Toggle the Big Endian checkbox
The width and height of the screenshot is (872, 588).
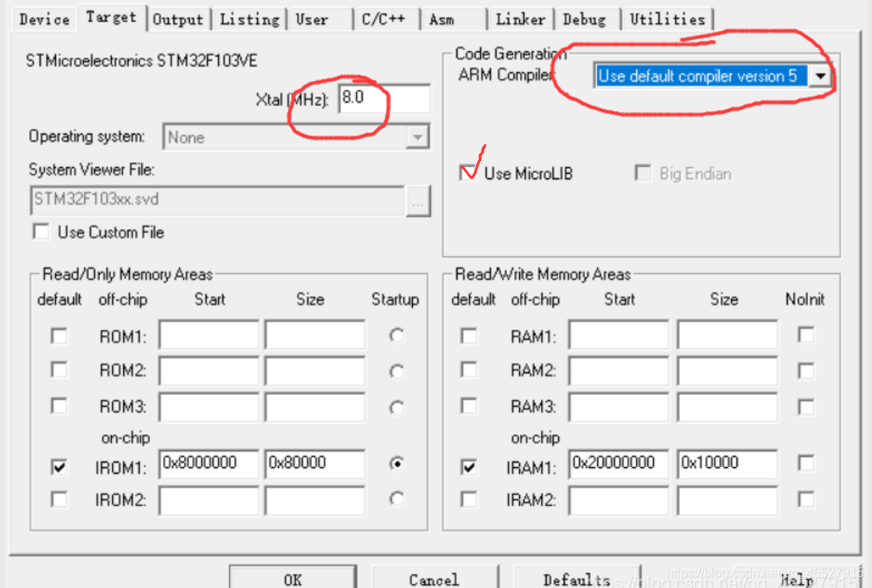643,173
